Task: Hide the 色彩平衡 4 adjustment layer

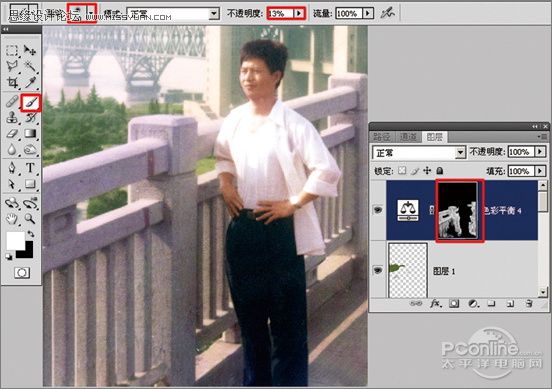Action: 378,210
